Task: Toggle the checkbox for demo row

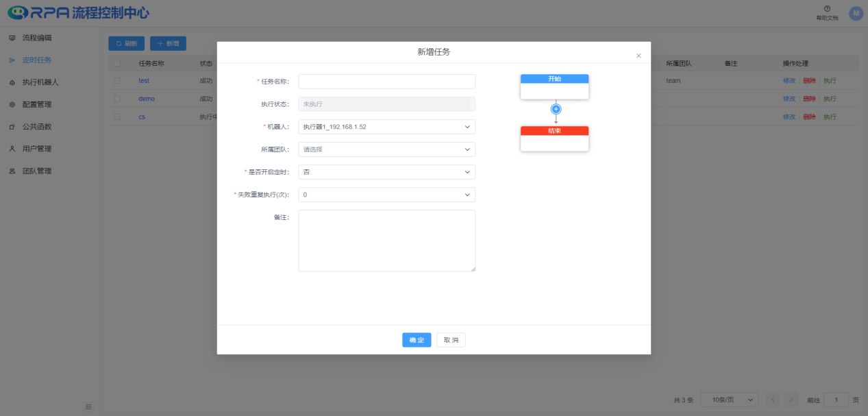Action: (117, 99)
